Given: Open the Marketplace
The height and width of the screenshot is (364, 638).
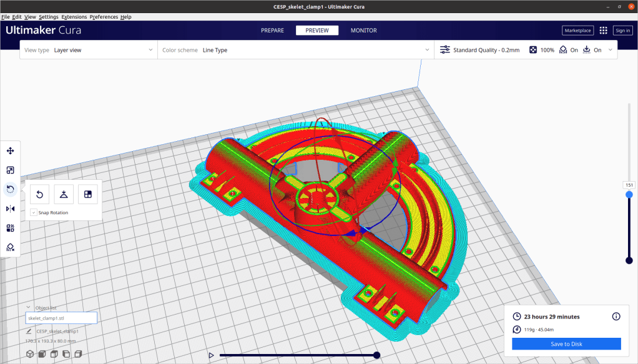Looking at the screenshot, I should coord(577,31).
